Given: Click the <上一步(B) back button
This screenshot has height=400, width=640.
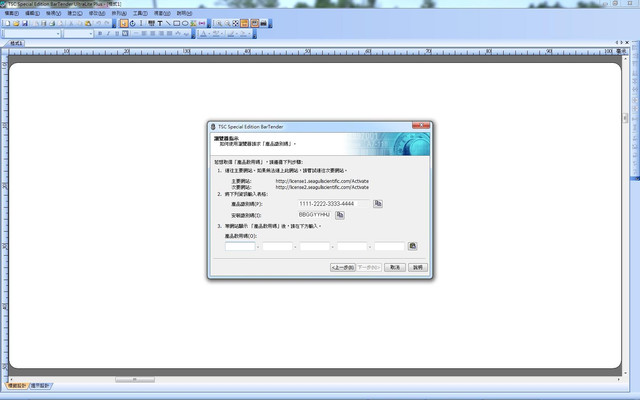Looking at the screenshot, I should (342, 267).
